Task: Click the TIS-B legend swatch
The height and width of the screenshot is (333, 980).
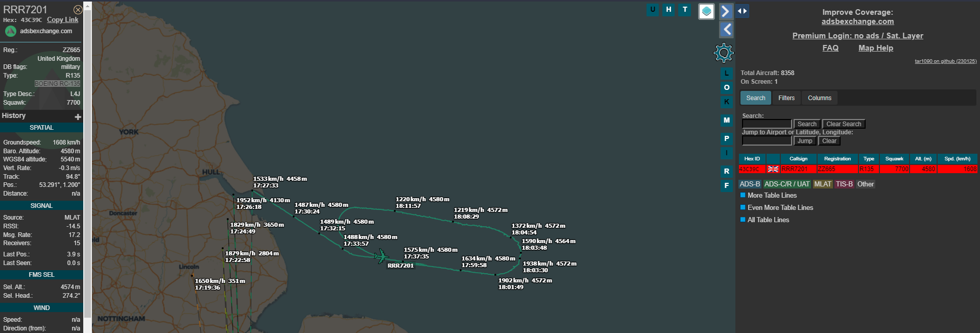Action: [845, 184]
